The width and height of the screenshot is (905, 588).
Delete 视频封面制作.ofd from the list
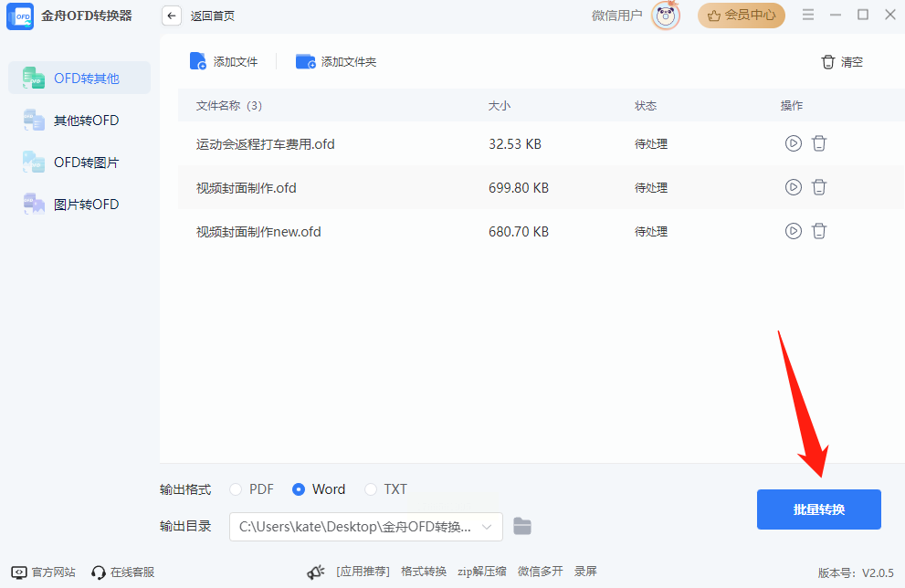(x=818, y=187)
